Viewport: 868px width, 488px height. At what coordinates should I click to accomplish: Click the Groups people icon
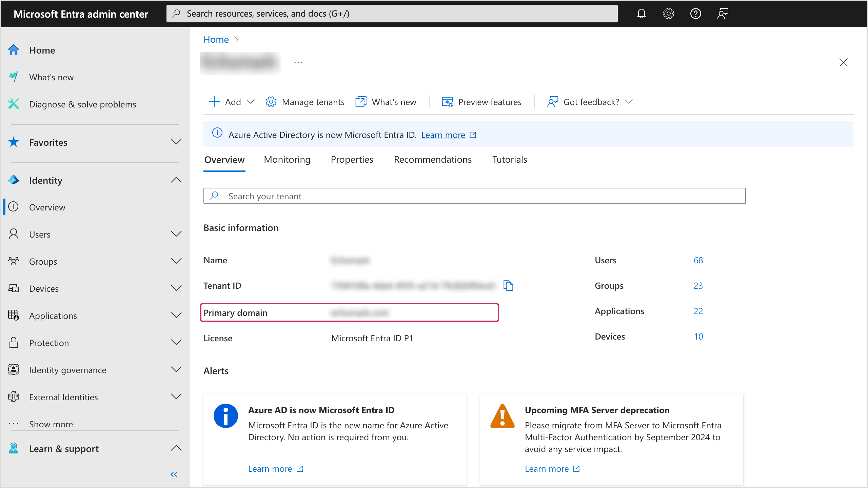(x=14, y=261)
